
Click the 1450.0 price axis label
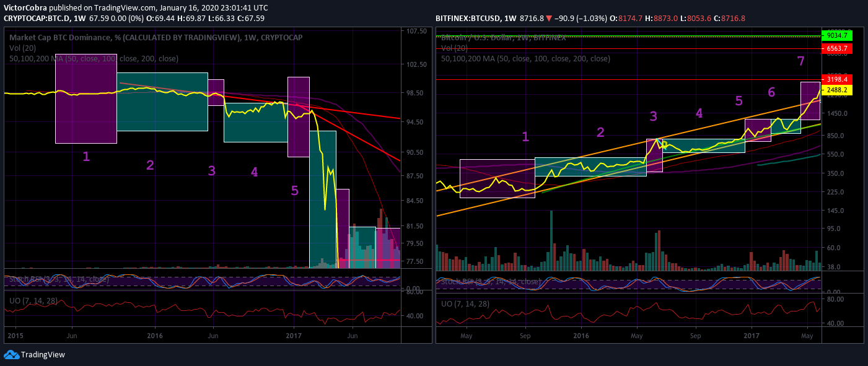(x=836, y=114)
